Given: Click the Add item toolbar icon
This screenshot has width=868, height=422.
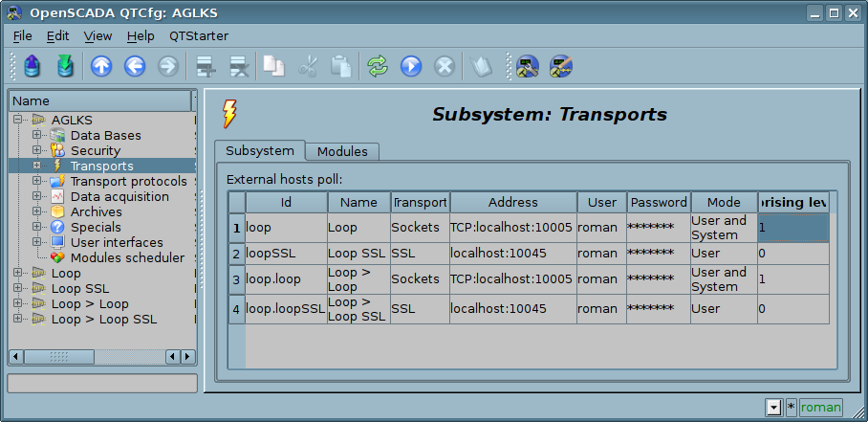Looking at the screenshot, I should (x=206, y=67).
